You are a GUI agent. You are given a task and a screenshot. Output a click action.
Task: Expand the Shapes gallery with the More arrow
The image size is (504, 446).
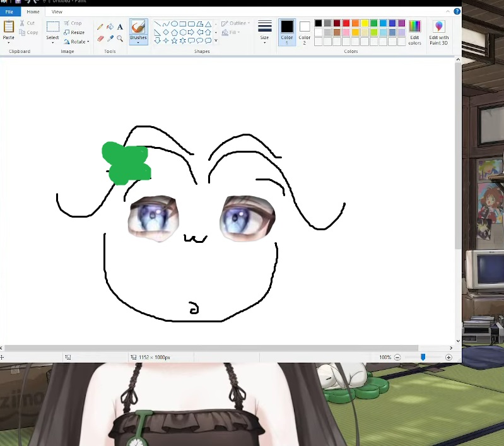click(216, 40)
